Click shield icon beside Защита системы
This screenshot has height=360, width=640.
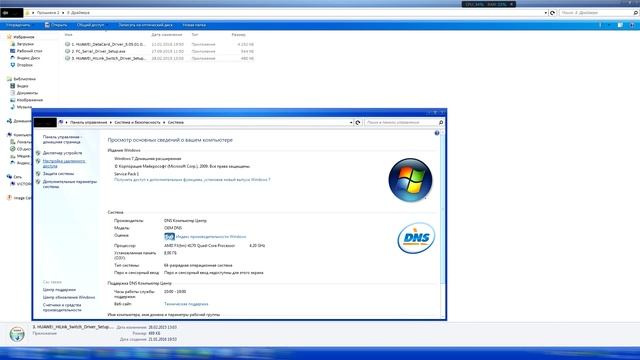pyautogui.click(x=38, y=173)
